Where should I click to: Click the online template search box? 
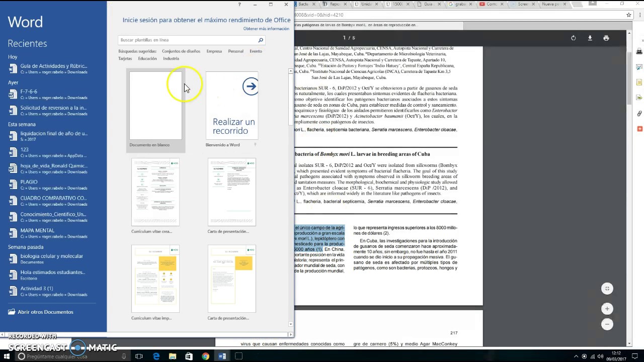(187, 40)
